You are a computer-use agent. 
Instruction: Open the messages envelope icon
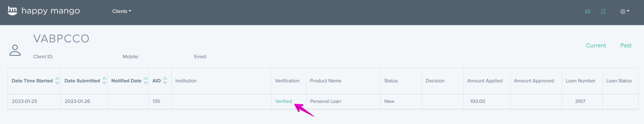click(588, 11)
